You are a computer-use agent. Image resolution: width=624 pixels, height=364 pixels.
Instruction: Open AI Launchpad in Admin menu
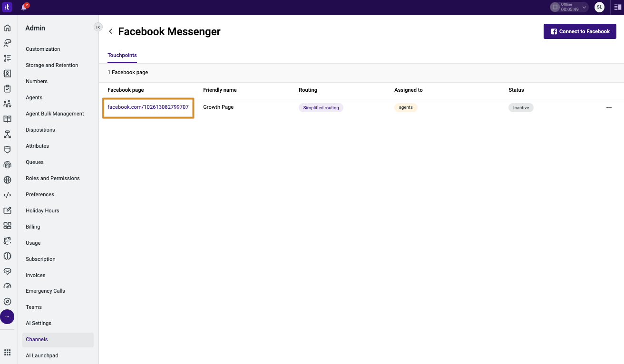42,355
